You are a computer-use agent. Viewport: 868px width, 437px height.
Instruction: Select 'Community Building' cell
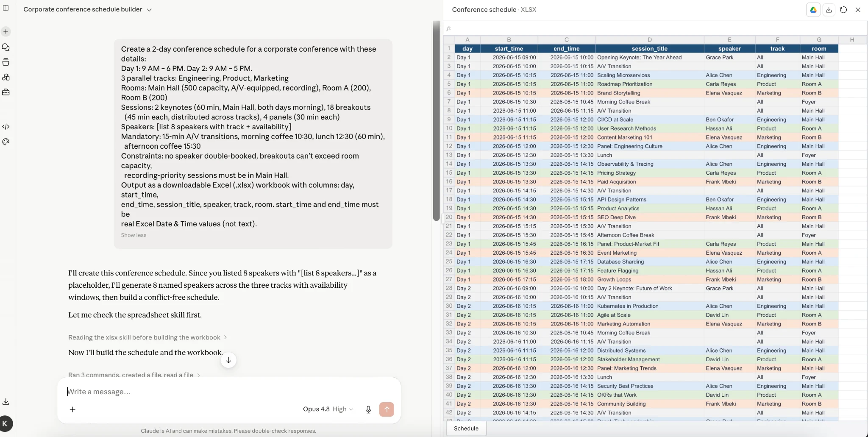click(x=649, y=404)
